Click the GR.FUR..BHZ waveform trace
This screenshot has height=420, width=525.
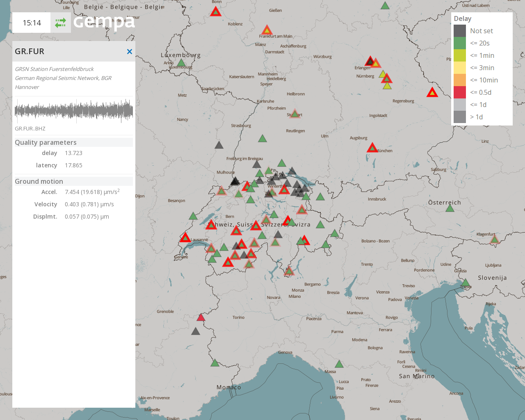[x=74, y=111]
